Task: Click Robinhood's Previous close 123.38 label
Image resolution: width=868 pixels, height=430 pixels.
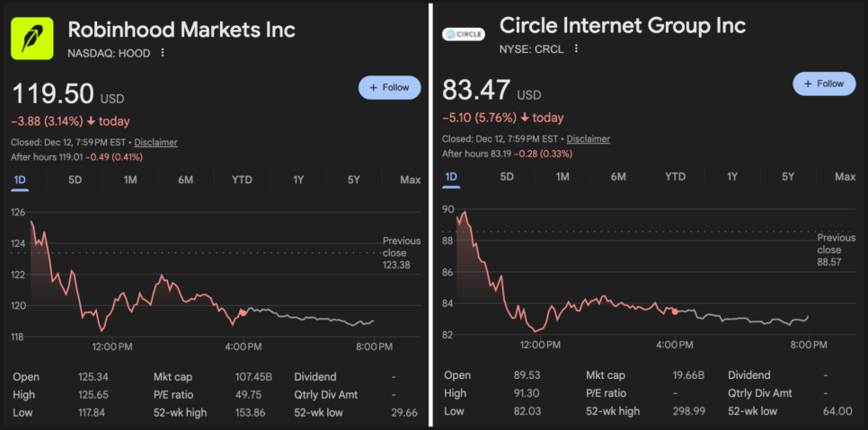Action: (x=401, y=252)
